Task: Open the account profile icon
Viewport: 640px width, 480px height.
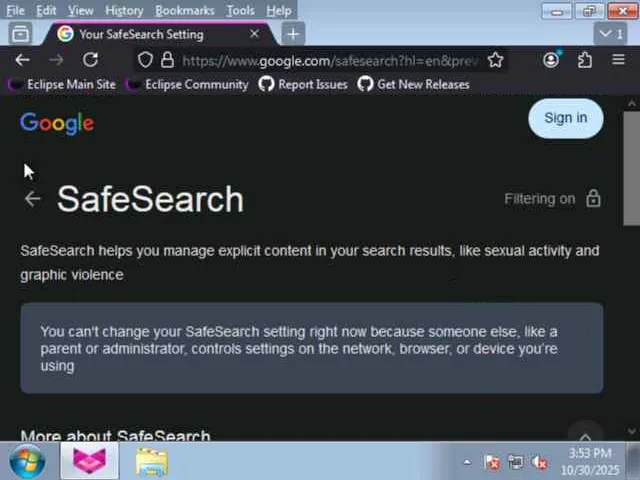Action: pyautogui.click(x=551, y=60)
